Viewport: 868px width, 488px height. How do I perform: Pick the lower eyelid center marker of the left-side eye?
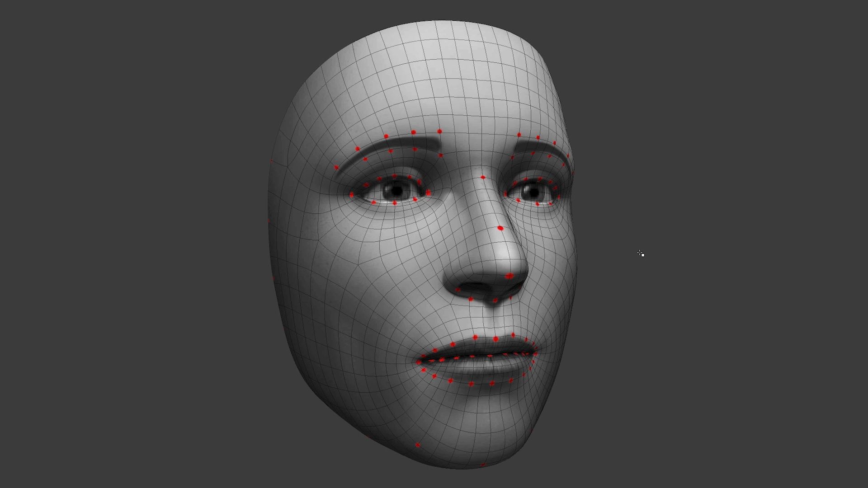[x=395, y=203]
